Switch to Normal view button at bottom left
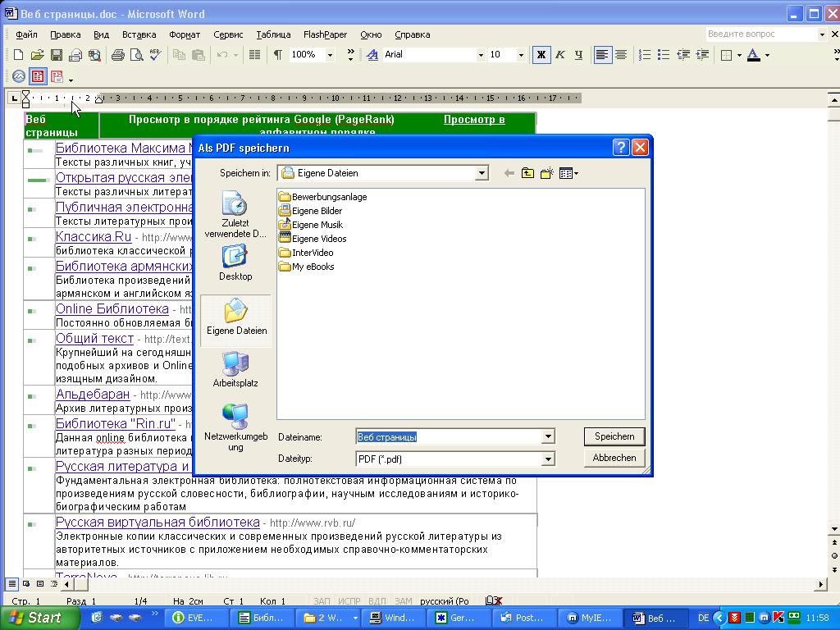 pyautogui.click(x=11, y=584)
